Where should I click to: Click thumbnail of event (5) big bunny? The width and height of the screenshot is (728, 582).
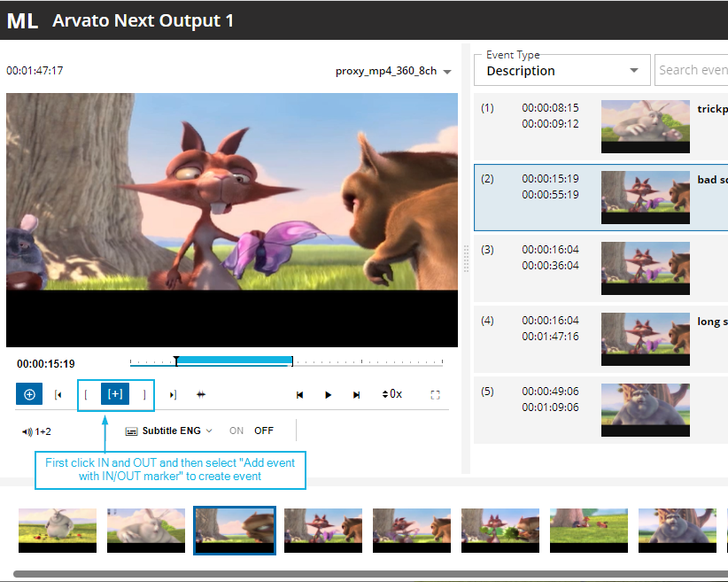coord(646,409)
